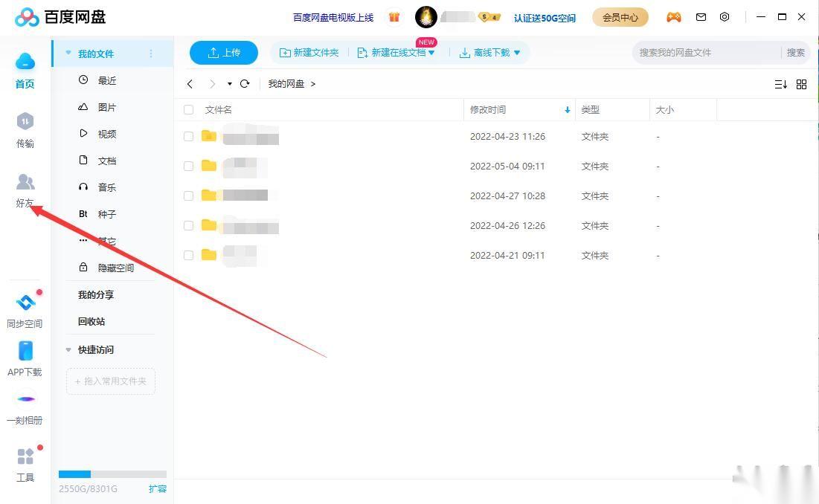Sort by the 类型 column header
The width and height of the screenshot is (819, 504).
(590, 109)
